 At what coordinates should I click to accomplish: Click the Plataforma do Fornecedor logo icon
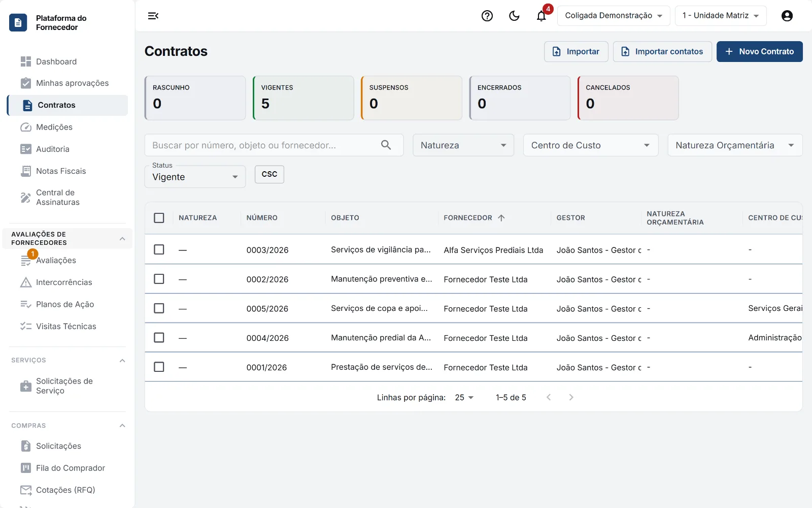click(18, 22)
